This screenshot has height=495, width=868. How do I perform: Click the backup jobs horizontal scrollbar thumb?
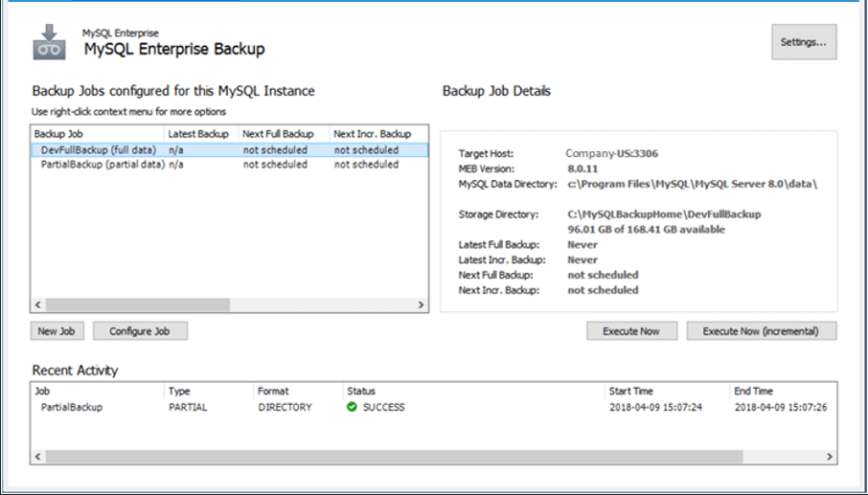[x=137, y=304]
